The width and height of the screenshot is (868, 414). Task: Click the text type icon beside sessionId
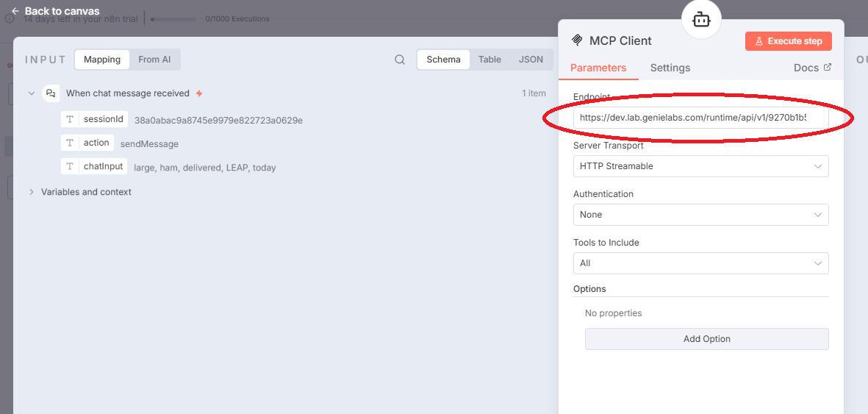pyautogui.click(x=70, y=119)
